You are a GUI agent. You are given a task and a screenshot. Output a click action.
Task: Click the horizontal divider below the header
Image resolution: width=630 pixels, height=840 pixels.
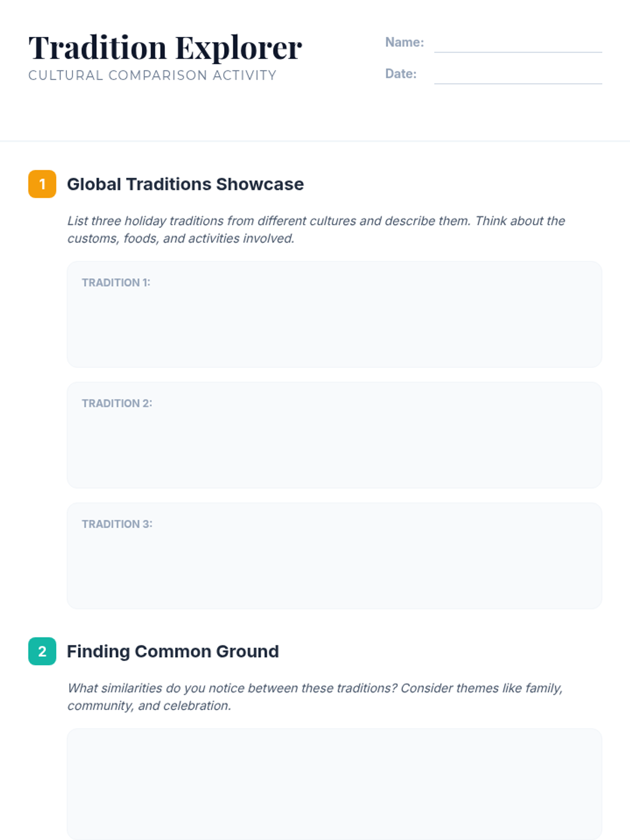pos(315,141)
